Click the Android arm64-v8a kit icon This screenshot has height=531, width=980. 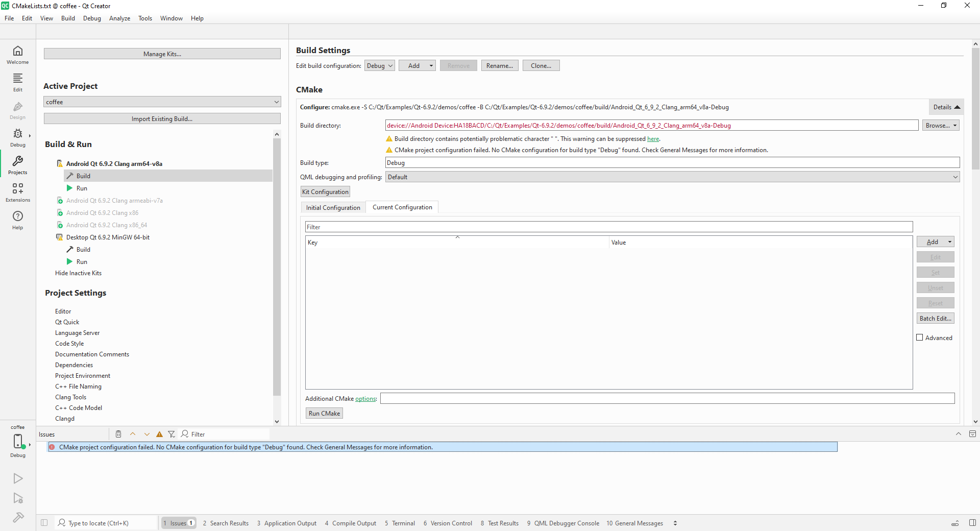click(60, 164)
